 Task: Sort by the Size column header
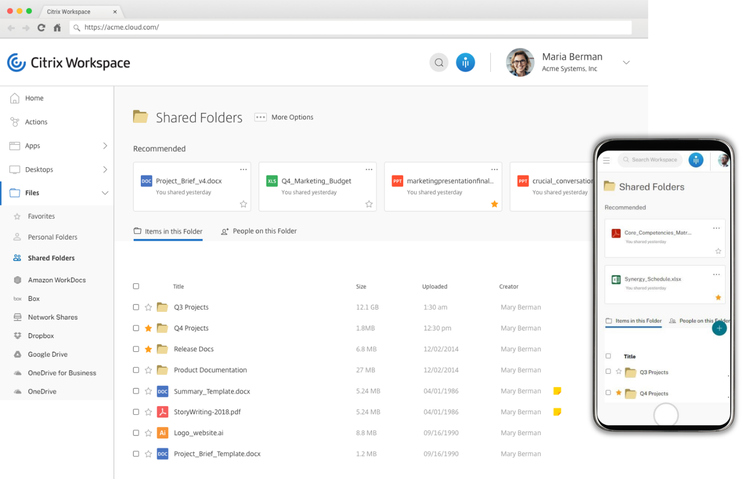pyautogui.click(x=361, y=287)
